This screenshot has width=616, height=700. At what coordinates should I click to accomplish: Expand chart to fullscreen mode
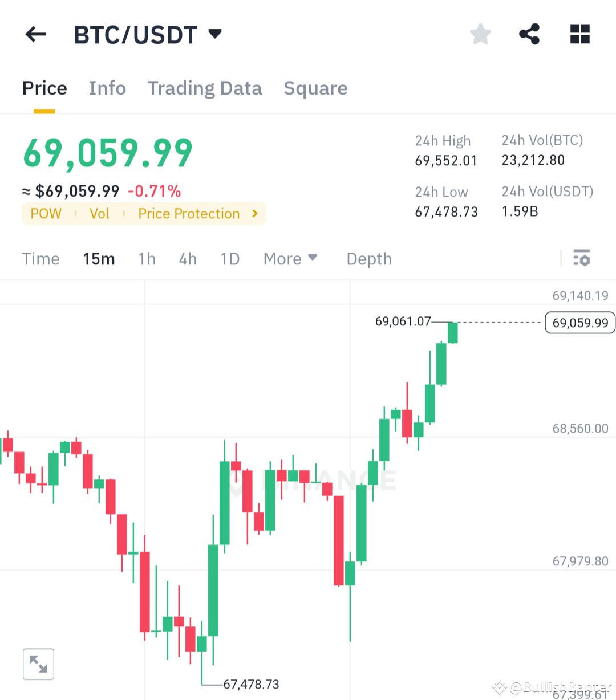pos(38,664)
